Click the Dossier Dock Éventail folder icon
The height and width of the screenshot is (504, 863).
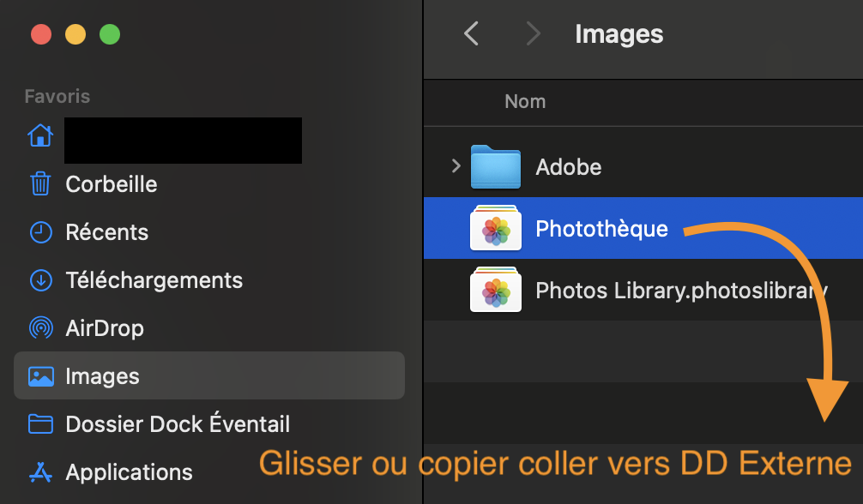click(40, 424)
